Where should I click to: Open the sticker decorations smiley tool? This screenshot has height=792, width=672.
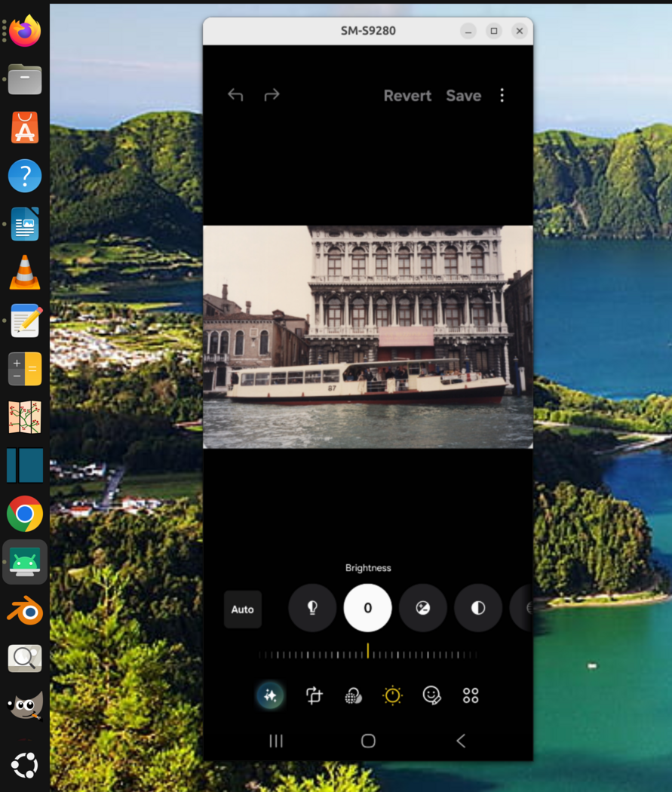[431, 695]
